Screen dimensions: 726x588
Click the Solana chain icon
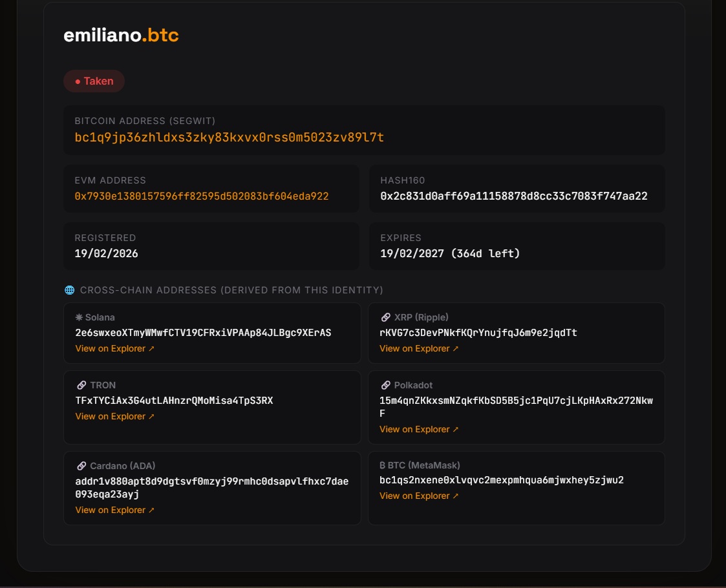click(x=79, y=317)
